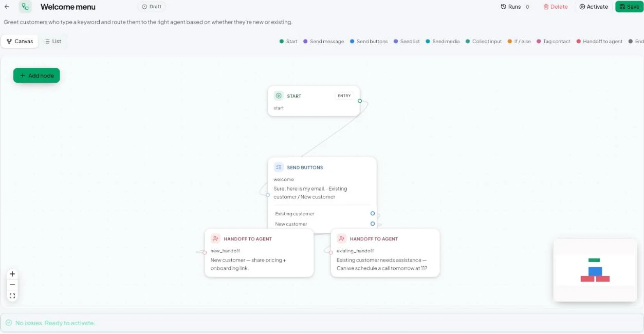Click the Send media legend label

tap(446, 41)
